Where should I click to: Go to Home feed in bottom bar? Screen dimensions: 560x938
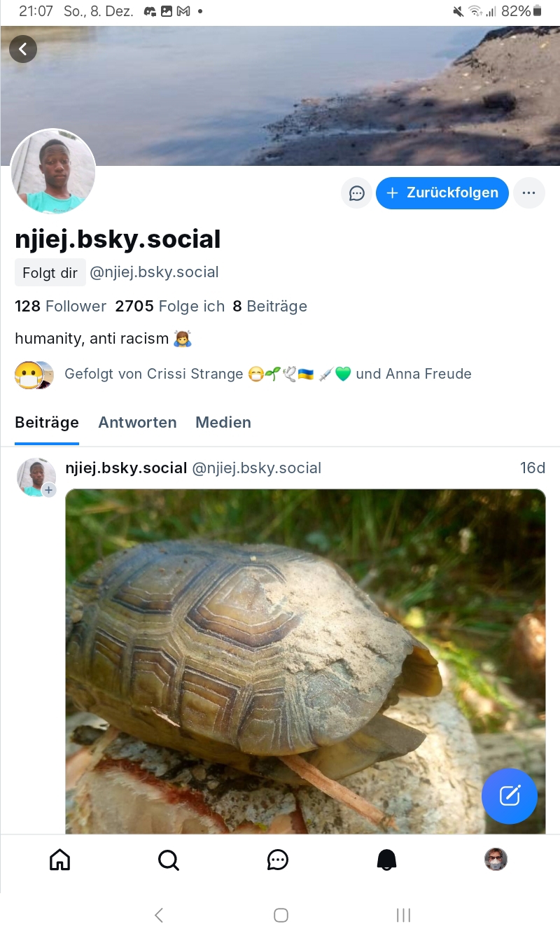pos(60,860)
